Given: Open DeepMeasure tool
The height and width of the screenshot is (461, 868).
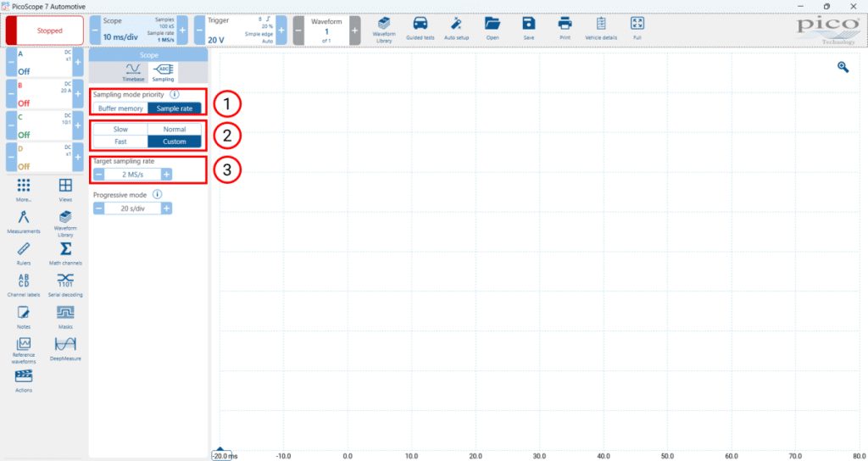Looking at the screenshot, I should pyautogui.click(x=65, y=349).
